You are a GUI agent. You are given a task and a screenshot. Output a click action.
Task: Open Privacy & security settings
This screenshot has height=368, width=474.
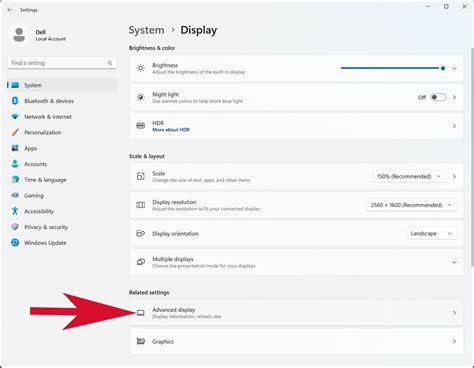click(62, 227)
